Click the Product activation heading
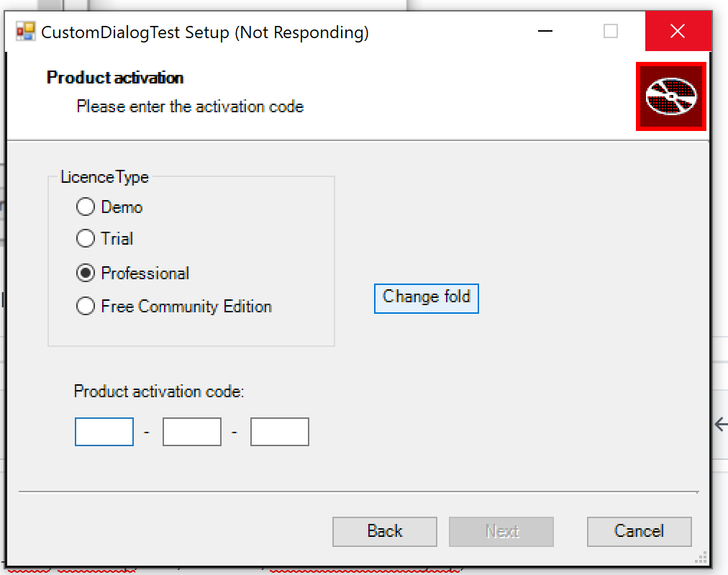This screenshot has width=728, height=575. coord(114,77)
